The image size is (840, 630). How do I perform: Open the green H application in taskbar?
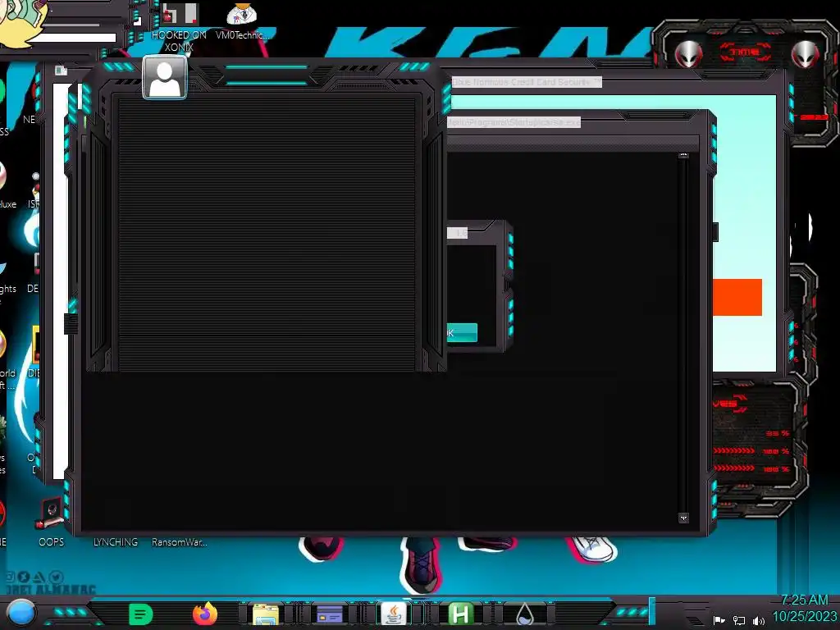[x=460, y=614]
